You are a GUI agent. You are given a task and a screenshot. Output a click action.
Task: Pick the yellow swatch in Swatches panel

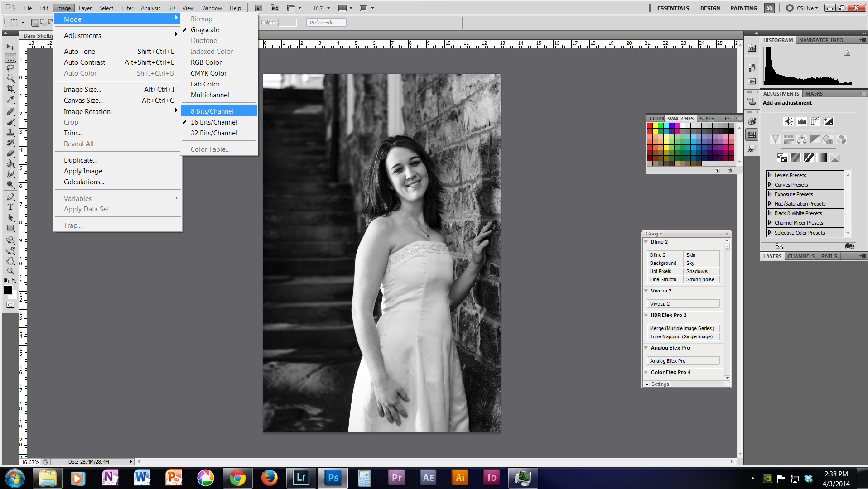coord(656,126)
